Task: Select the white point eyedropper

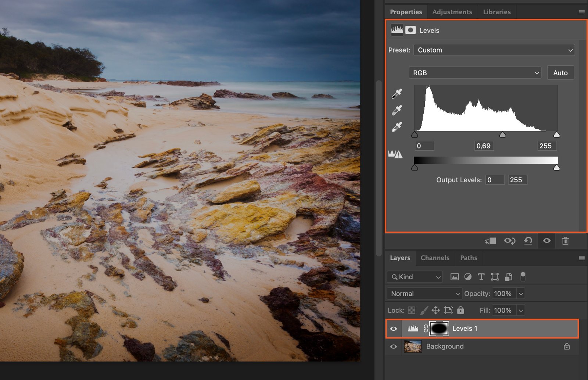Action: (x=397, y=127)
